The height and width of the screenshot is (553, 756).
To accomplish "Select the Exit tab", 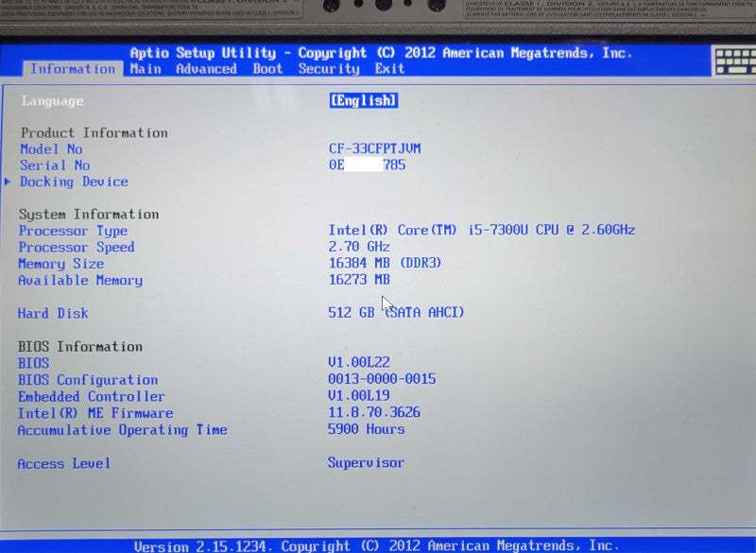I will pos(389,69).
